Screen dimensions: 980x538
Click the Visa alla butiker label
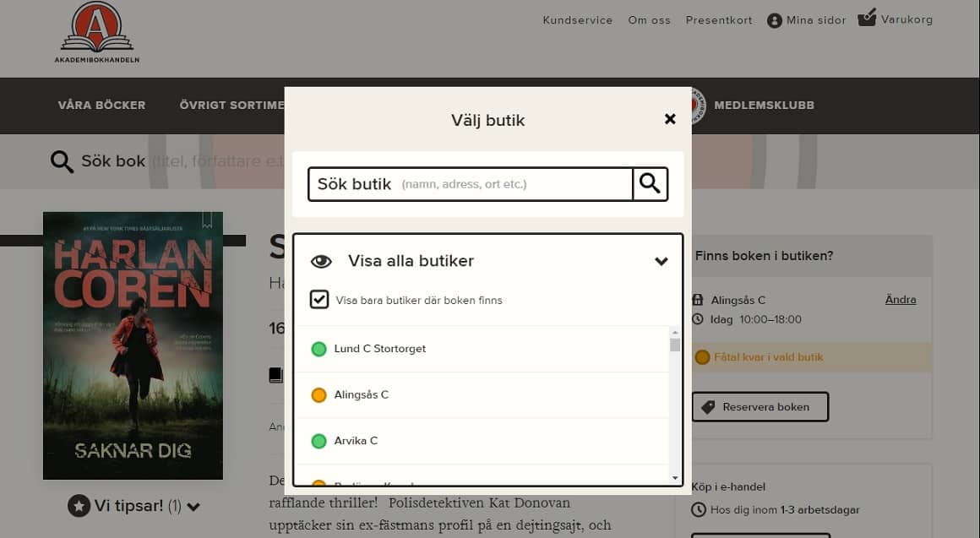point(411,261)
